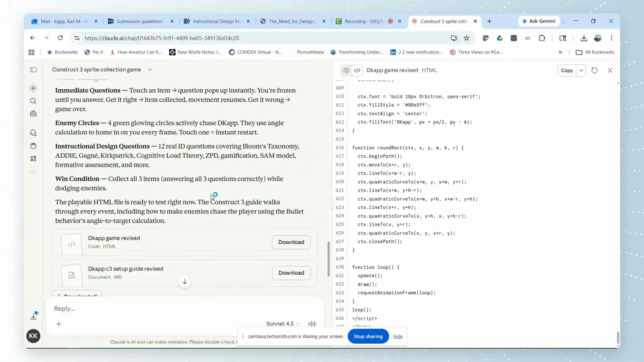The image size is (644, 362).
Task: Open the Extensions puzzle-piece menu
Action: click(x=542, y=38)
